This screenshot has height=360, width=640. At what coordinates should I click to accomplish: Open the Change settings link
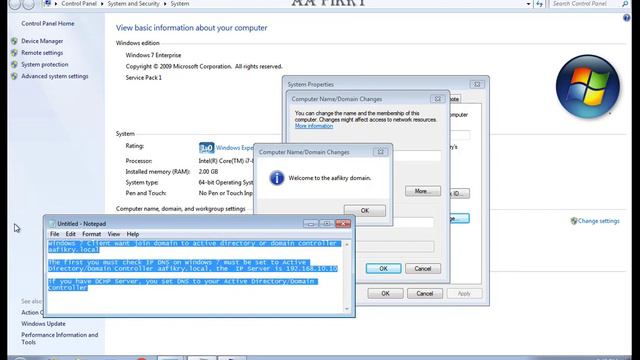coord(599,221)
